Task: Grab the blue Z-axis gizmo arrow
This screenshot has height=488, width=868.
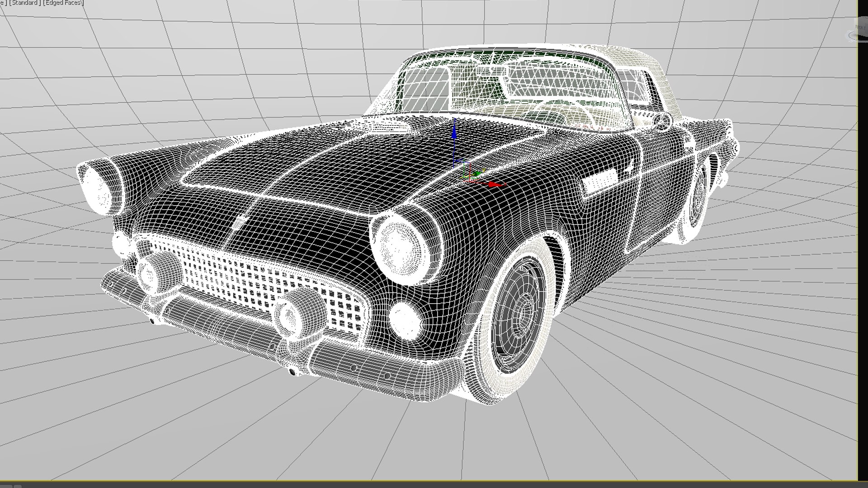Action: [x=454, y=131]
